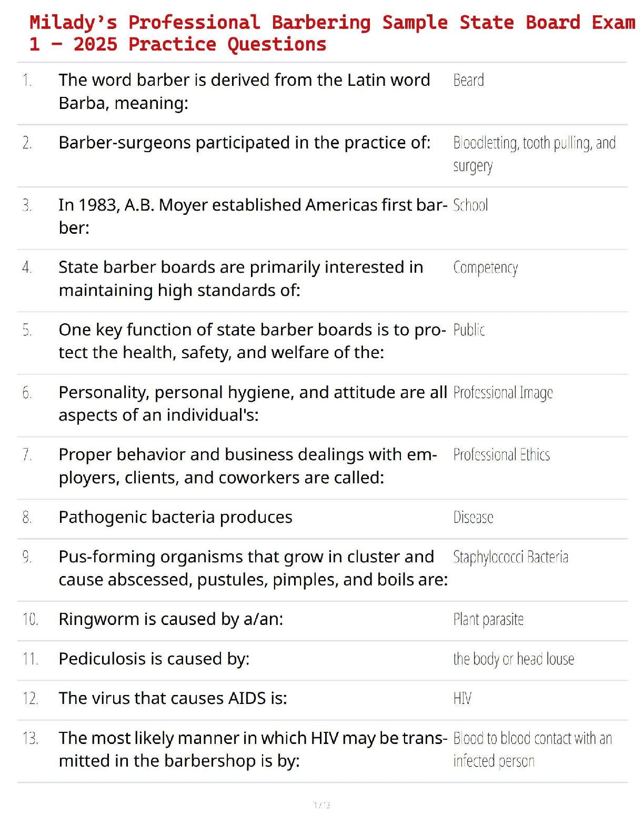Screen dimensions: 644x834
Task: Select the question about Latin word Barba
Action: tap(244, 92)
